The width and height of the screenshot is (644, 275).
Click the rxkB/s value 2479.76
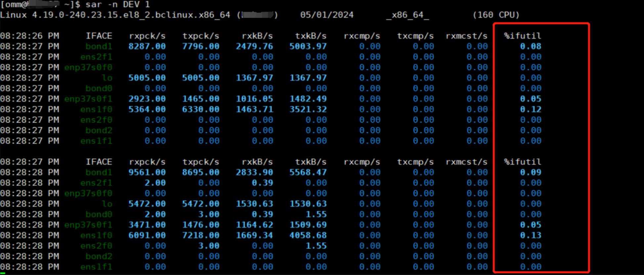tap(254, 47)
